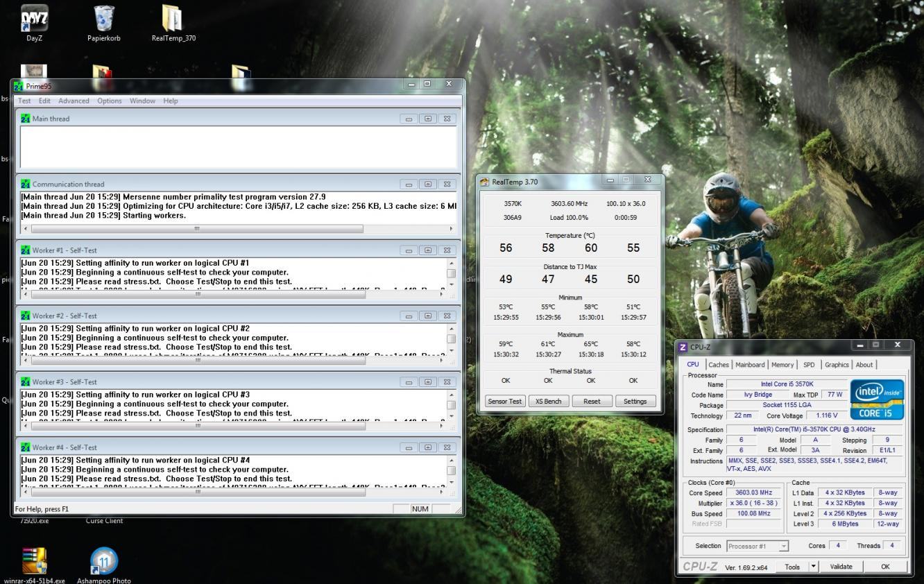
Task: Click the 65°C maximum temperature in RealTemp
Action: [x=590, y=344]
